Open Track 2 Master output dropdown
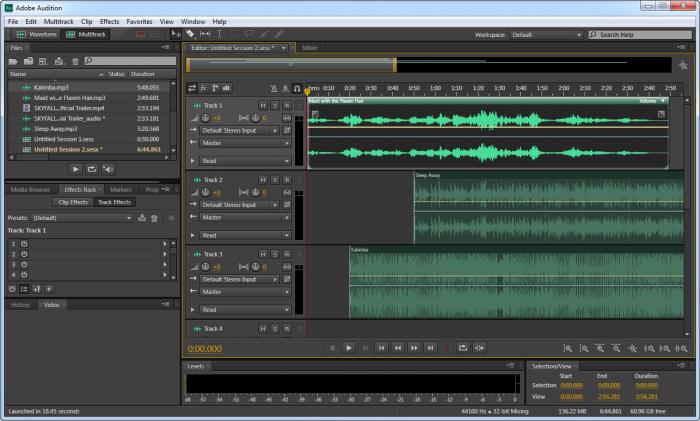700x421 pixels. click(x=245, y=217)
